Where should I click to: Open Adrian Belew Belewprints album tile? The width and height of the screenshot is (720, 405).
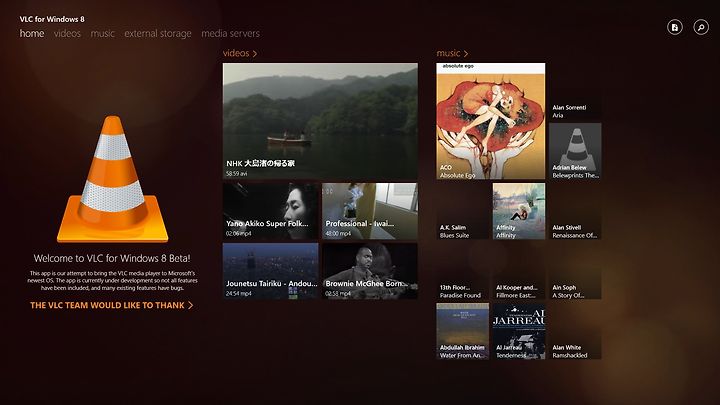coord(575,151)
